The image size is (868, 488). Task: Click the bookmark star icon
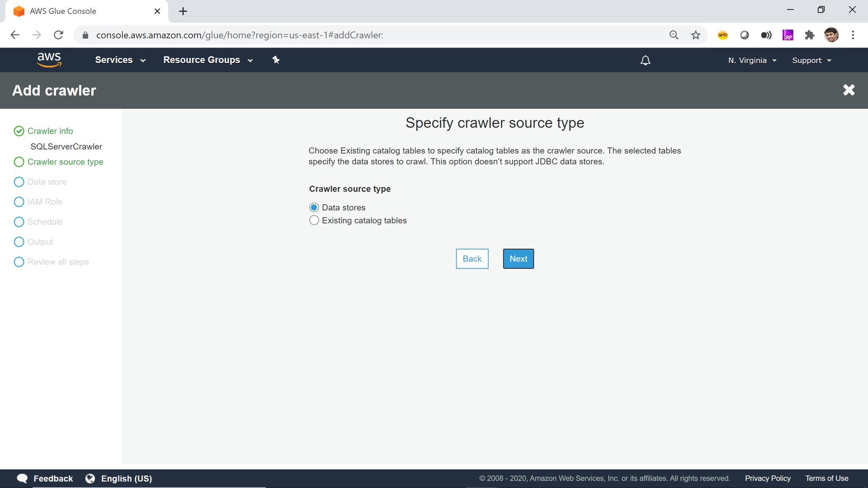tap(696, 35)
